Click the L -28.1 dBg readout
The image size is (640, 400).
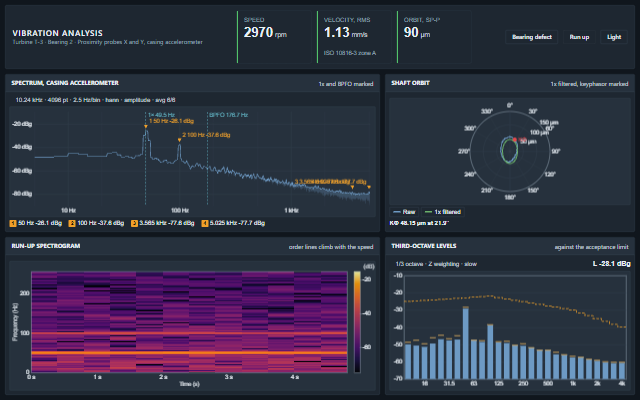tap(611, 264)
